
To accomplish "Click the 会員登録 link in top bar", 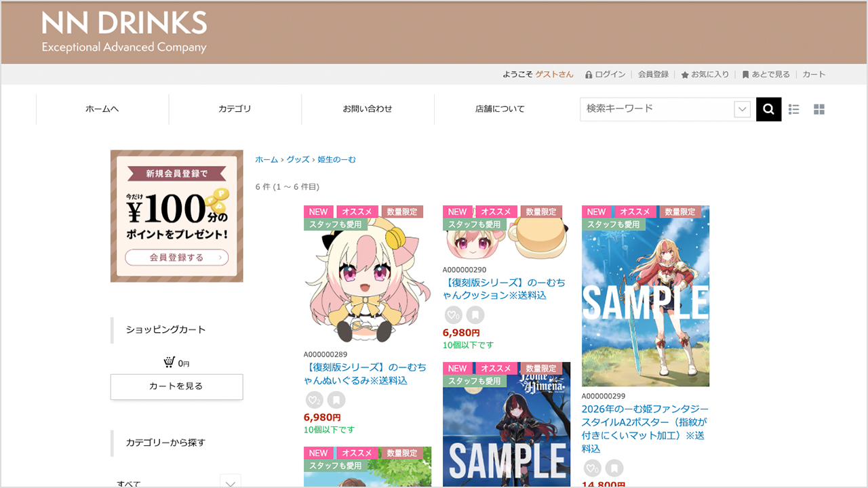I will tap(653, 75).
